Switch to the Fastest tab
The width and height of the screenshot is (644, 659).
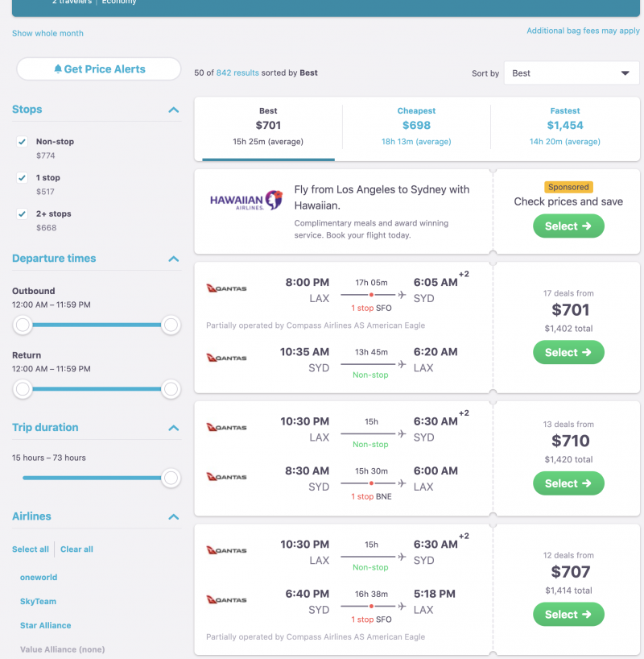[564, 125]
